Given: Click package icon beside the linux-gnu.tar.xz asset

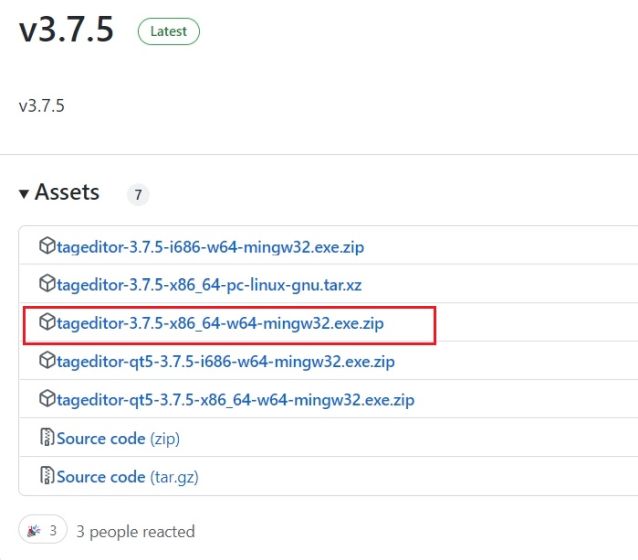Looking at the screenshot, I should tap(47, 285).
